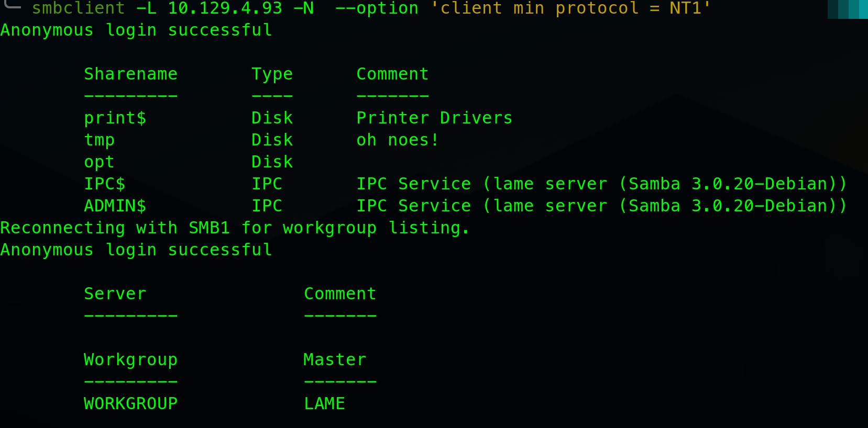
Task: Click Samba version text in the IPC$ row
Action: coord(732,184)
